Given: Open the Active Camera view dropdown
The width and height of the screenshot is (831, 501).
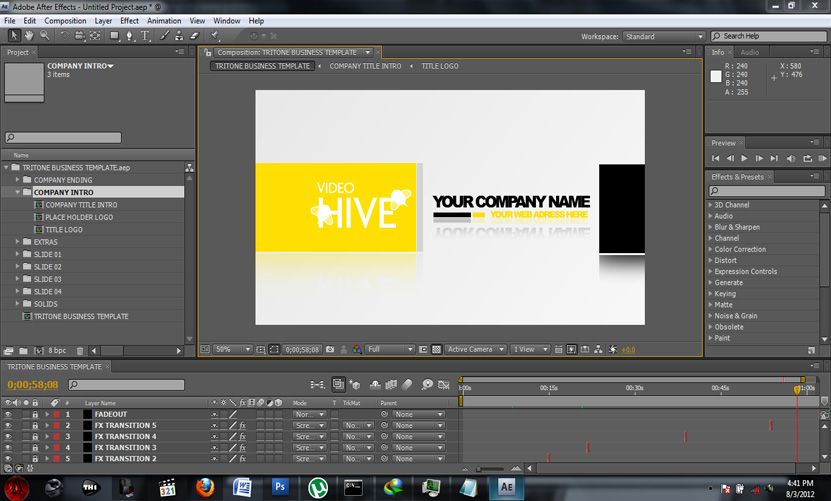Looking at the screenshot, I should (475, 349).
